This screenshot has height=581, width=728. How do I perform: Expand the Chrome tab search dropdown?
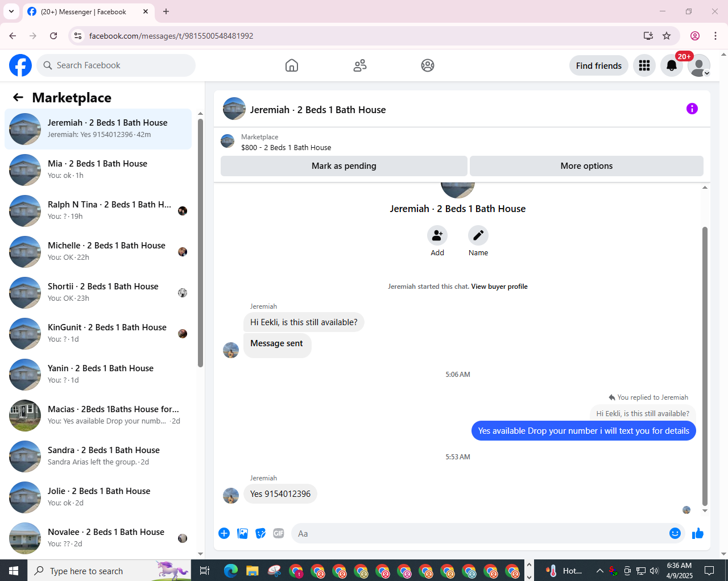pyautogui.click(x=11, y=11)
